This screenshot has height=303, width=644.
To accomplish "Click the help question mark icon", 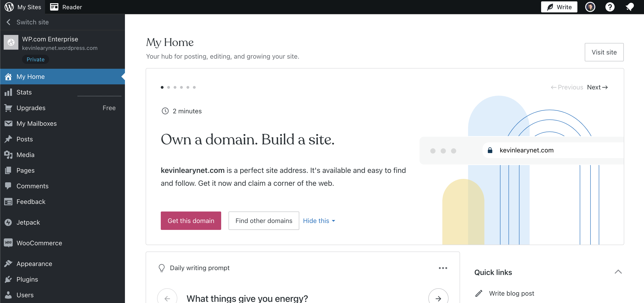I will click(610, 7).
